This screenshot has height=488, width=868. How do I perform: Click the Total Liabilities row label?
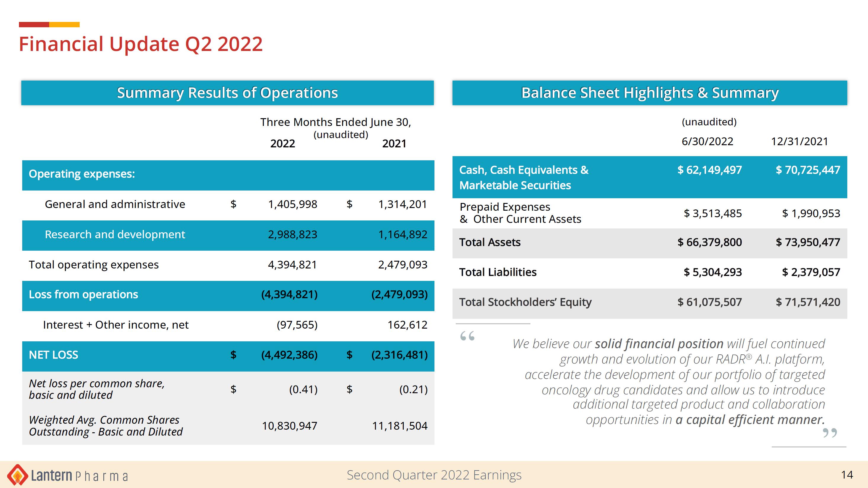click(498, 272)
